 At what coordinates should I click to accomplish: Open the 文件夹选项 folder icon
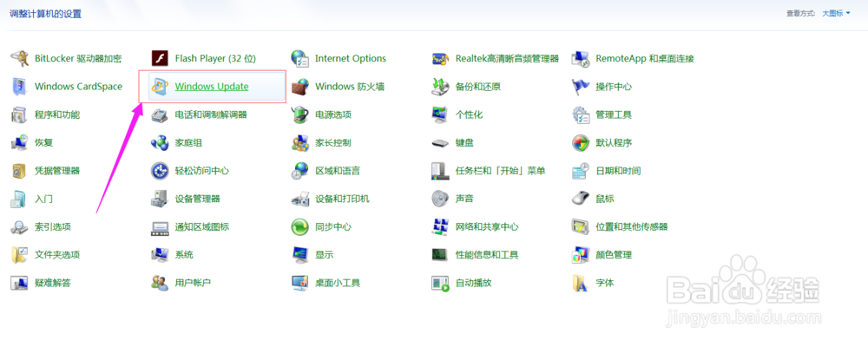pyautogui.click(x=20, y=255)
